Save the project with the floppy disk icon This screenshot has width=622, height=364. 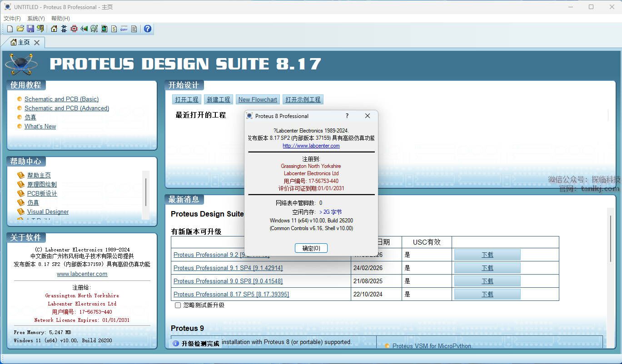[x=30, y=29]
